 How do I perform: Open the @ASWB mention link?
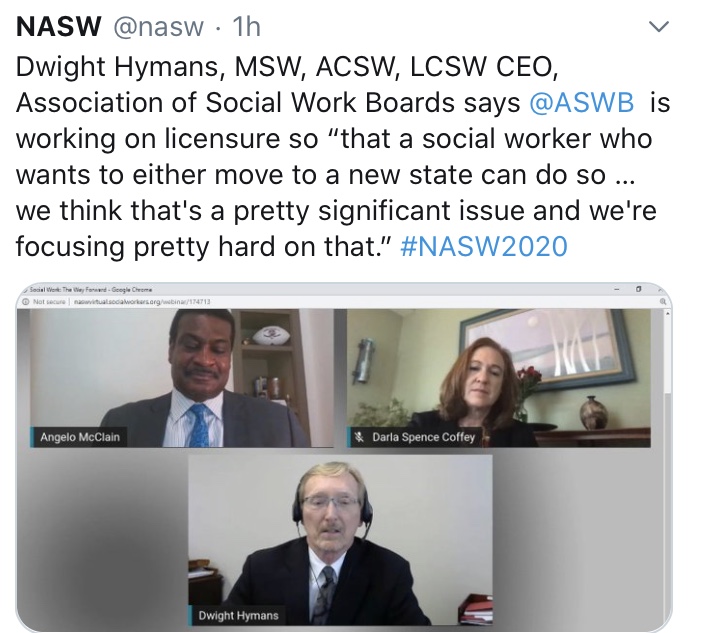tap(581, 103)
